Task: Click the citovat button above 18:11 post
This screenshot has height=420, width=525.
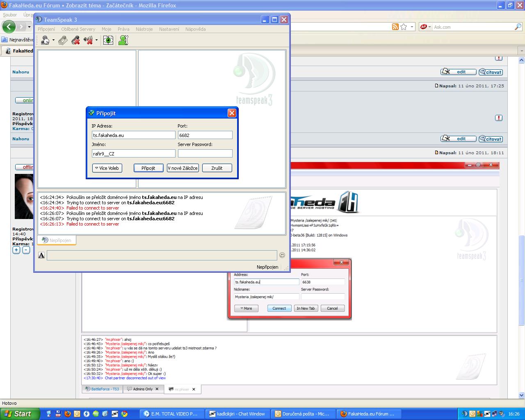Action: click(491, 139)
